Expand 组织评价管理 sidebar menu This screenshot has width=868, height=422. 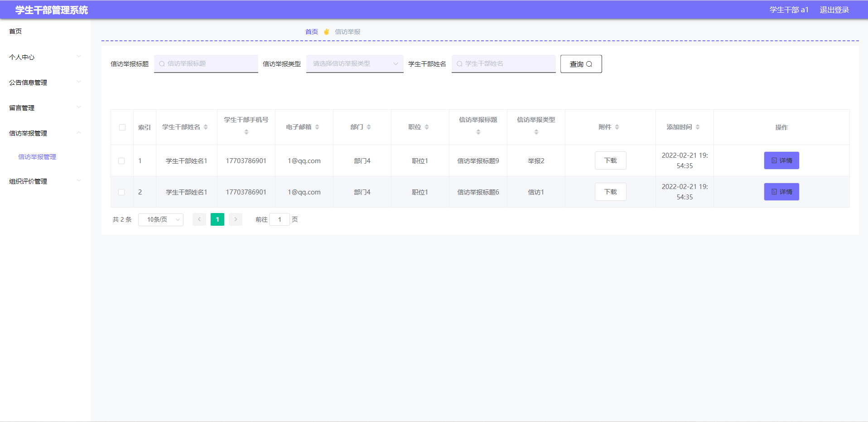click(x=45, y=181)
